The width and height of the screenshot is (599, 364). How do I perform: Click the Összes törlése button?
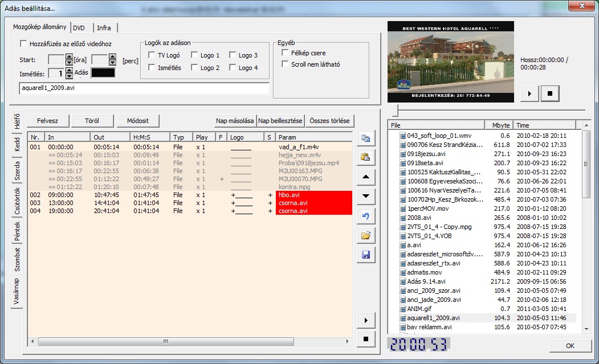pos(330,121)
